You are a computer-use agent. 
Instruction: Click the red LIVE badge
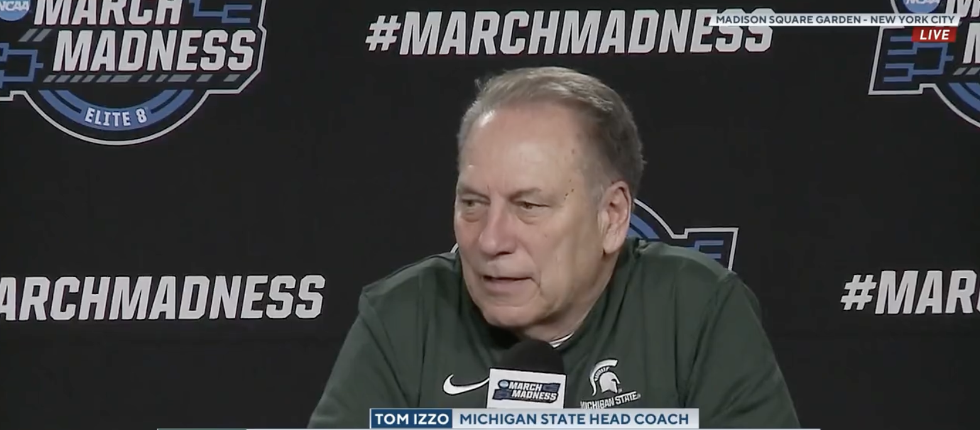(x=934, y=35)
